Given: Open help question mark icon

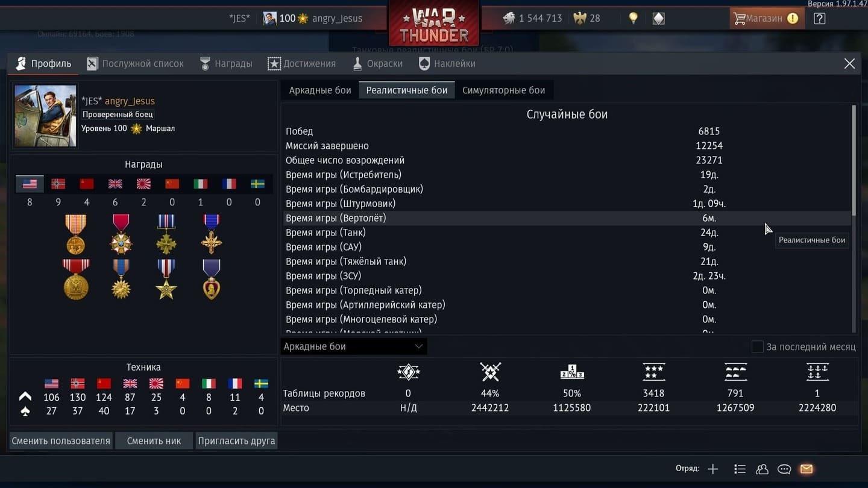Looking at the screenshot, I should tap(819, 18).
